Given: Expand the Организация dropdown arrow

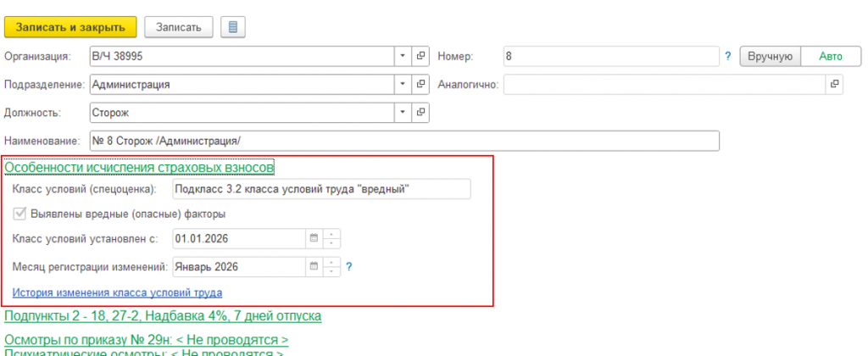Looking at the screenshot, I should point(403,56).
